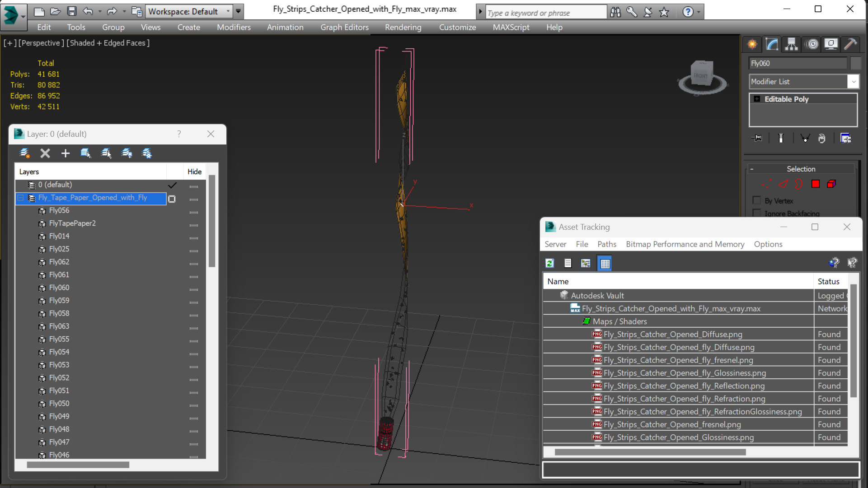Image resolution: width=868 pixels, height=488 pixels.
Task: Click Delete layer X icon
Action: click(x=45, y=153)
